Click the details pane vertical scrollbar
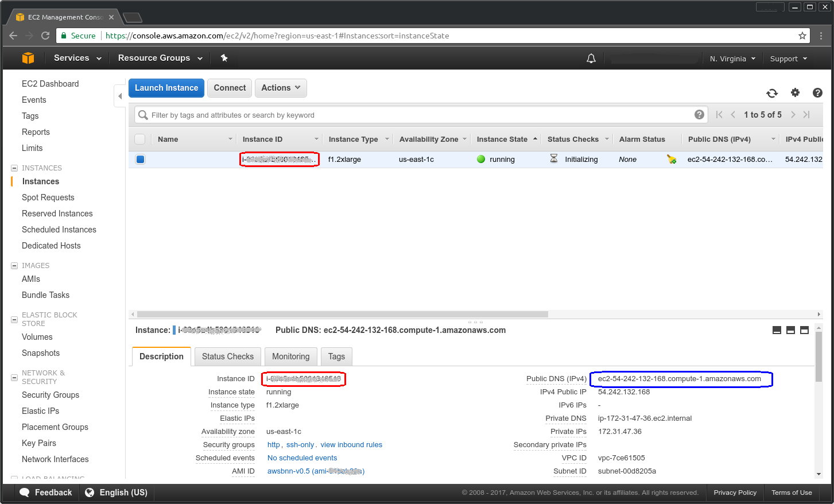 [x=818, y=356]
